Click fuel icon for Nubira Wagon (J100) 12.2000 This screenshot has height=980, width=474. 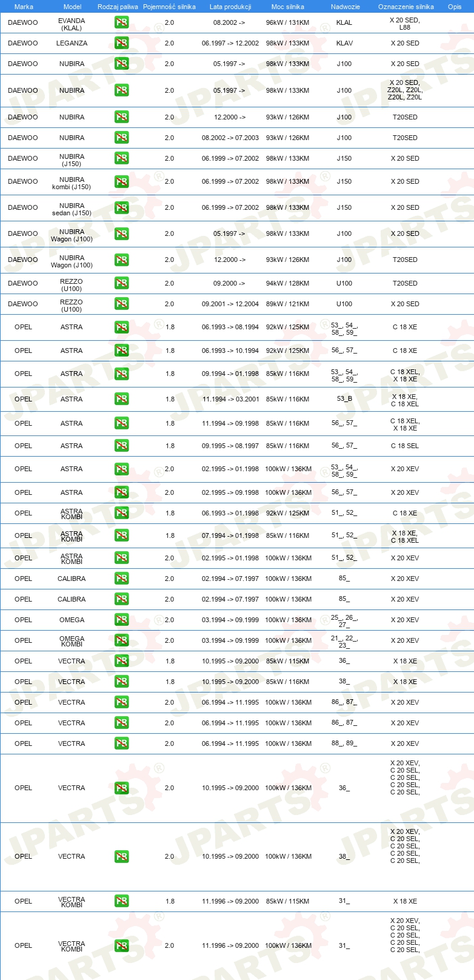[x=121, y=260]
